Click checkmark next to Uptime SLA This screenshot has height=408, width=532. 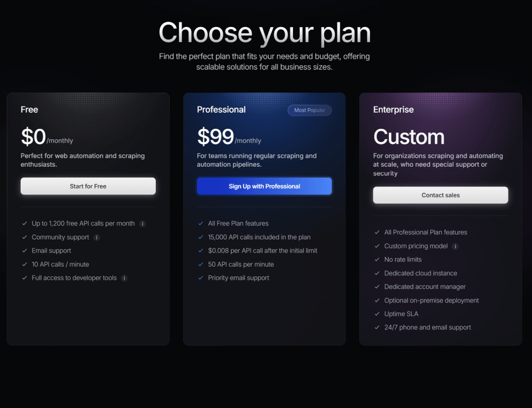tap(377, 314)
